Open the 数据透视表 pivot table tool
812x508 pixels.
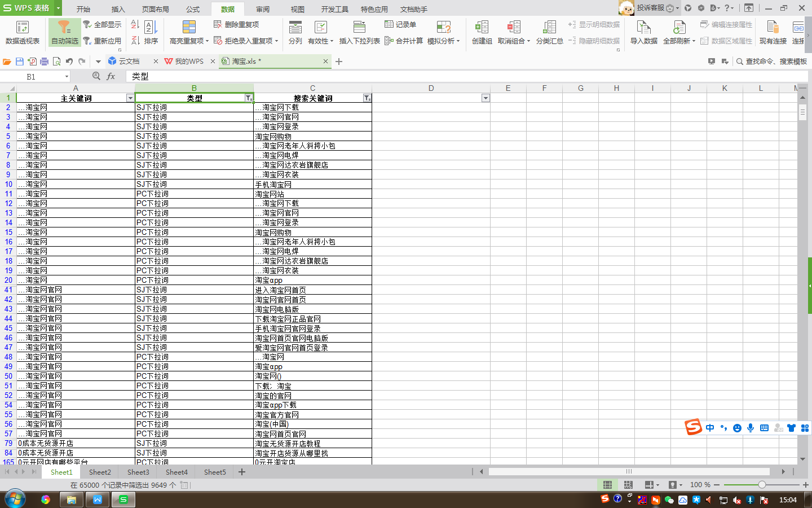coord(23,33)
